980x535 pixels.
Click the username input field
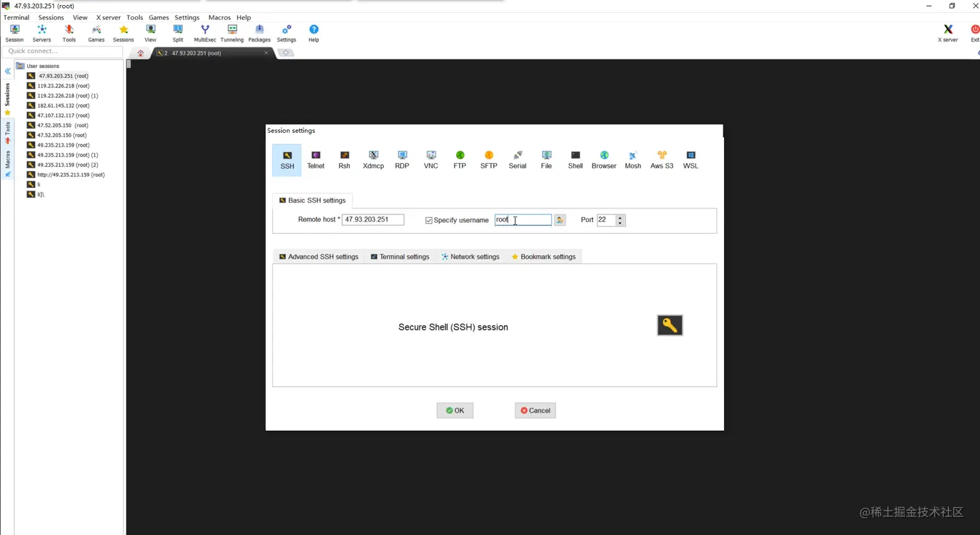click(523, 220)
